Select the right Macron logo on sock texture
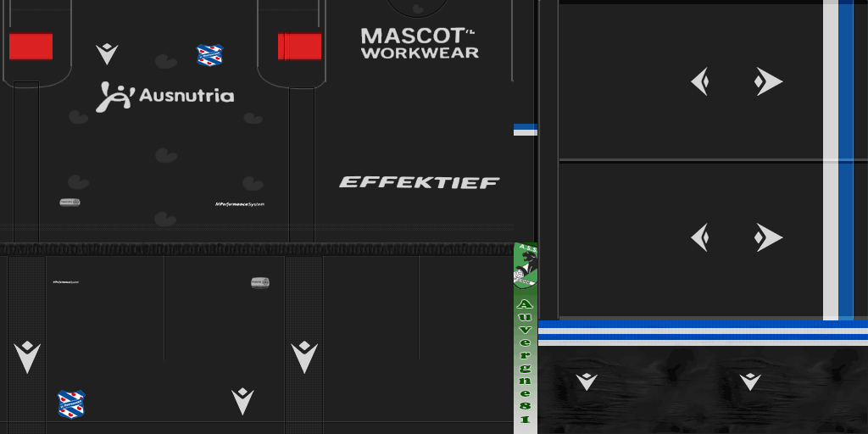 click(x=750, y=381)
